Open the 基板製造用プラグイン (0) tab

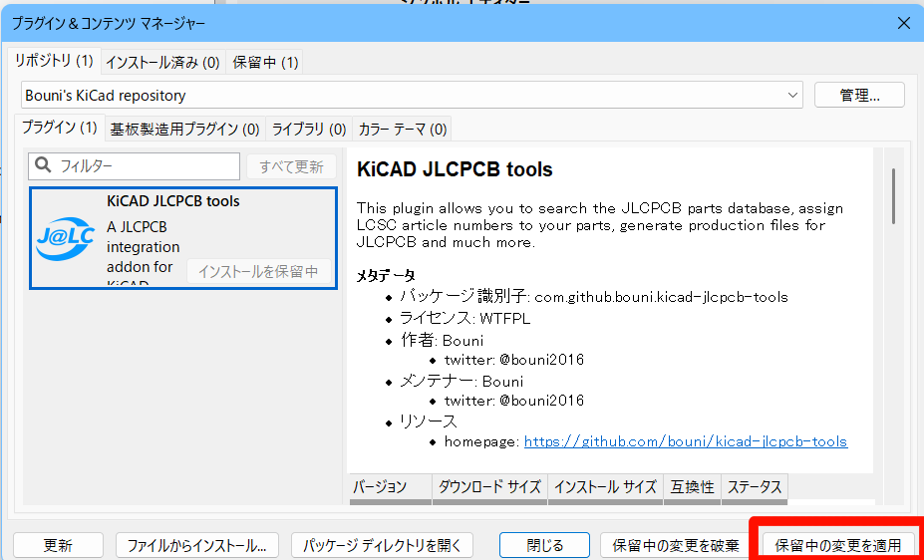[185, 129]
